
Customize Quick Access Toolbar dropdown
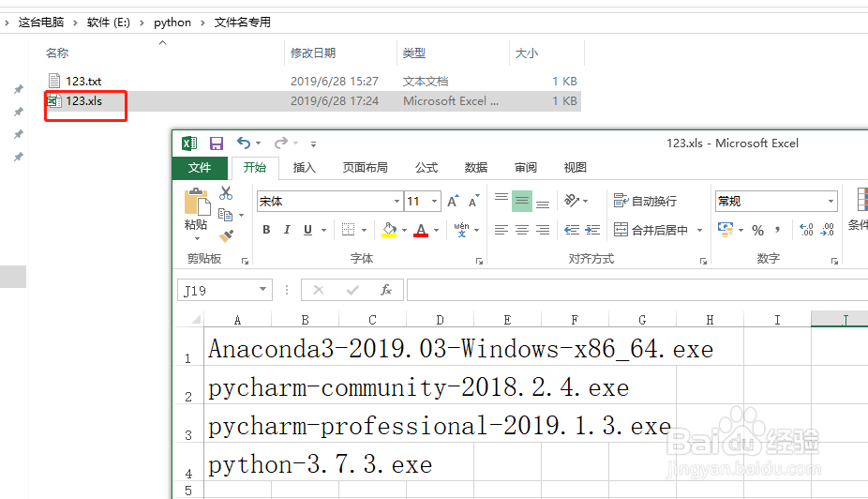(x=313, y=144)
